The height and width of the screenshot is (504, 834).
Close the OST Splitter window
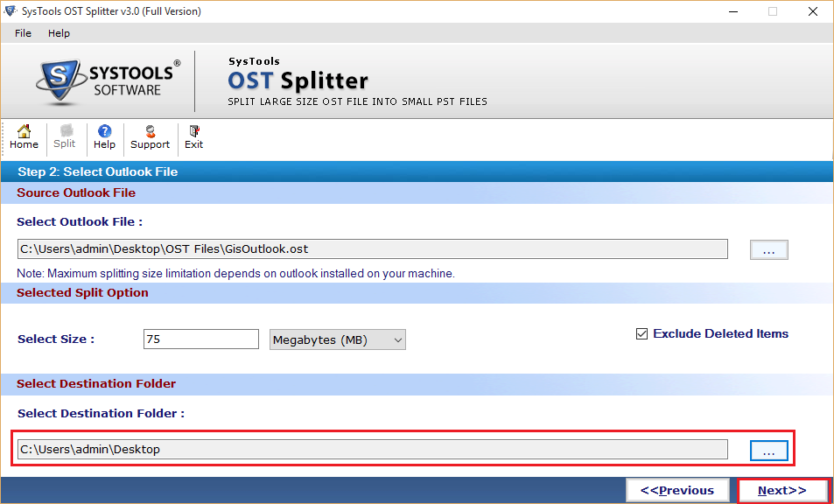(x=813, y=11)
